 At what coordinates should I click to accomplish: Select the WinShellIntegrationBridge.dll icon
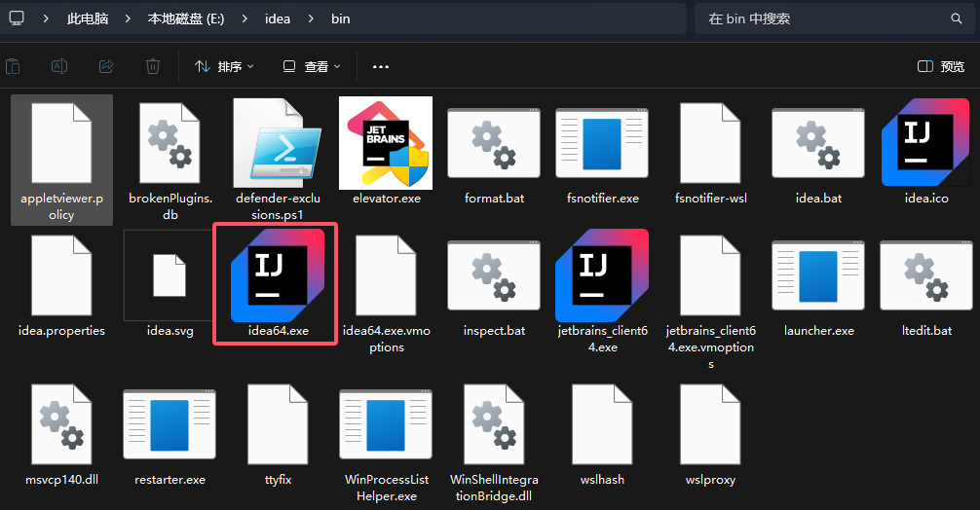click(494, 424)
